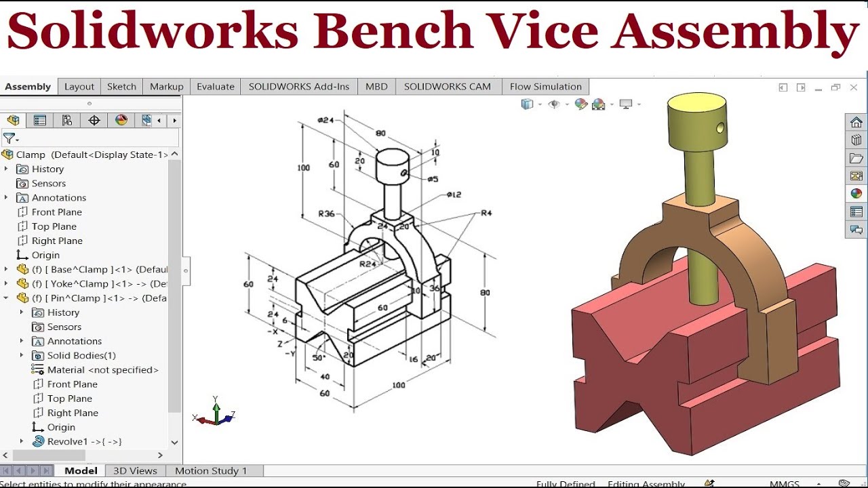
Task: Click the View Settings monitor icon
Action: coord(625,104)
